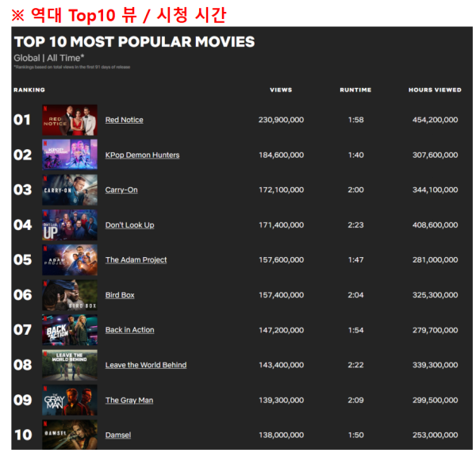Open the Red Notice movie link
476x453 pixels.
(125, 120)
